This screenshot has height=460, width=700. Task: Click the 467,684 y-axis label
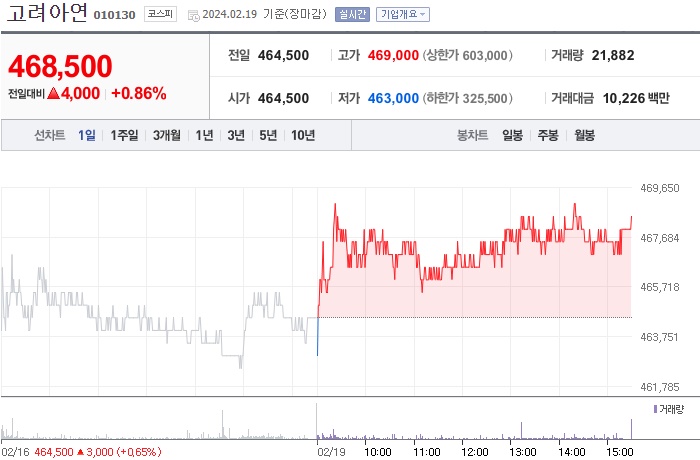point(660,238)
